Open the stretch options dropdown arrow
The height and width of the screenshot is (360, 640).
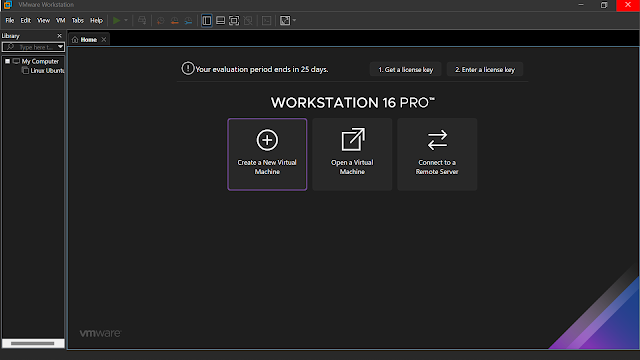(294, 20)
